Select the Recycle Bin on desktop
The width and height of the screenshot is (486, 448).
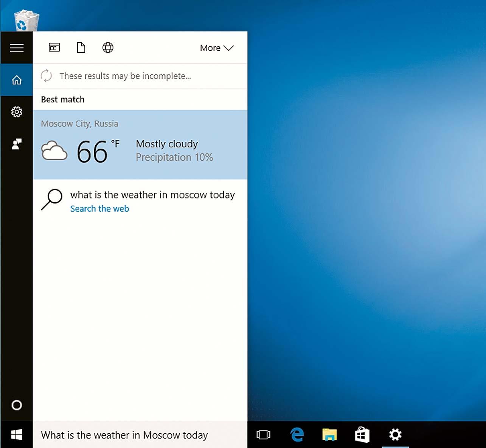point(26,20)
